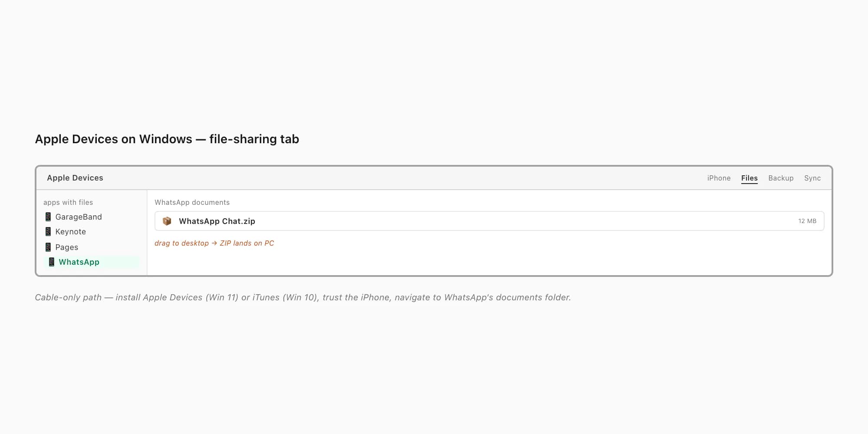The width and height of the screenshot is (868, 434).
Task: Click the 'Apple Devices on Windows' heading
Action: pos(167,139)
